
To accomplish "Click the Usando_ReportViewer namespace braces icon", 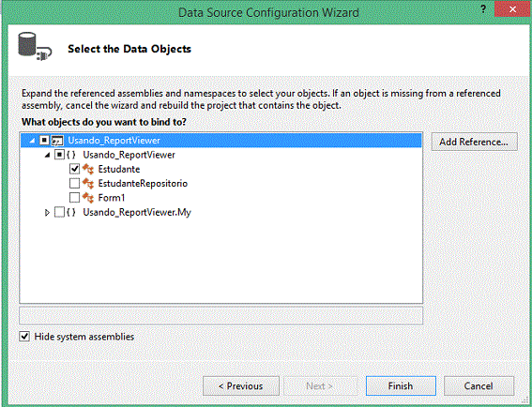I will coord(71,155).
